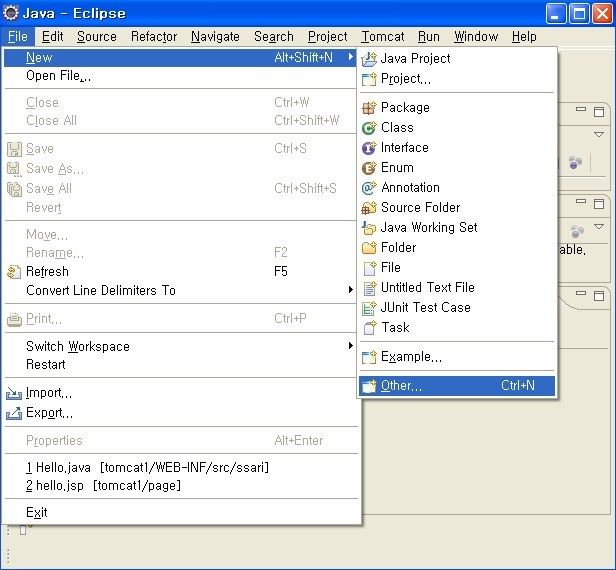This screenshot has width=616, height=570.
Task: Click the green Class icon
Action: point(369,128)
